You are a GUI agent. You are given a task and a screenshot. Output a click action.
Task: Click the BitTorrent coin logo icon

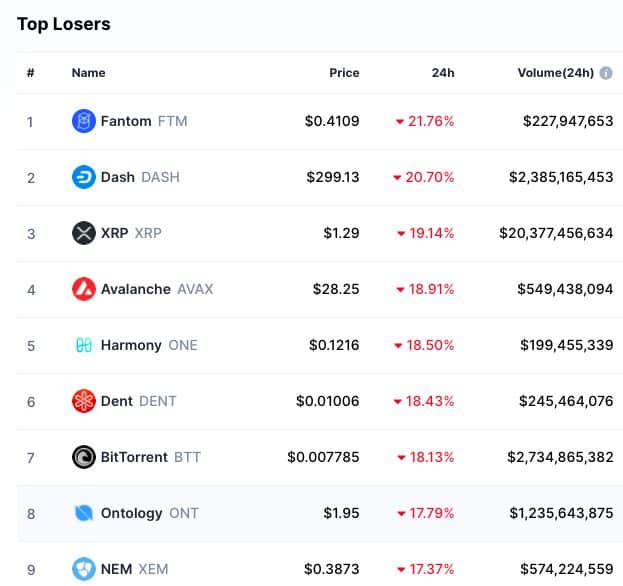pyautogui.click(x=84, y=457)
